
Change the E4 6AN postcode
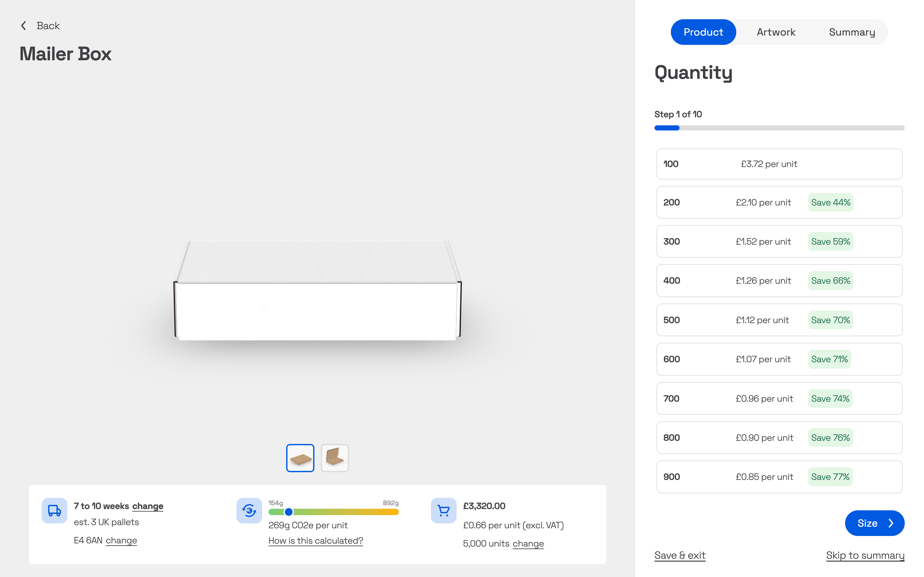(x=121, y=540)
